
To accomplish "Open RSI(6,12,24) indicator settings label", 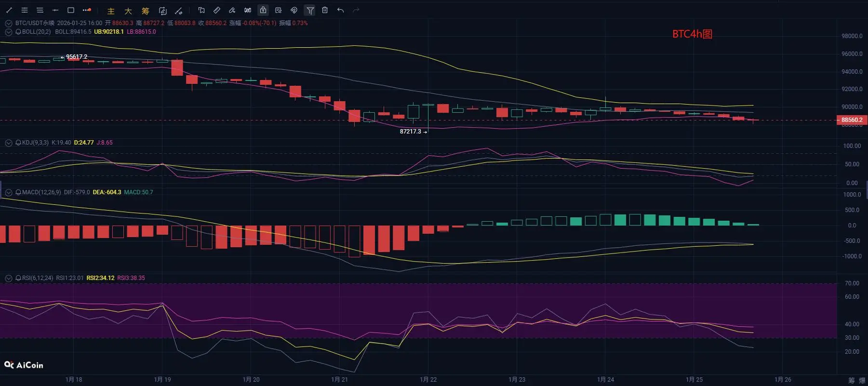I will coord(38,278).
